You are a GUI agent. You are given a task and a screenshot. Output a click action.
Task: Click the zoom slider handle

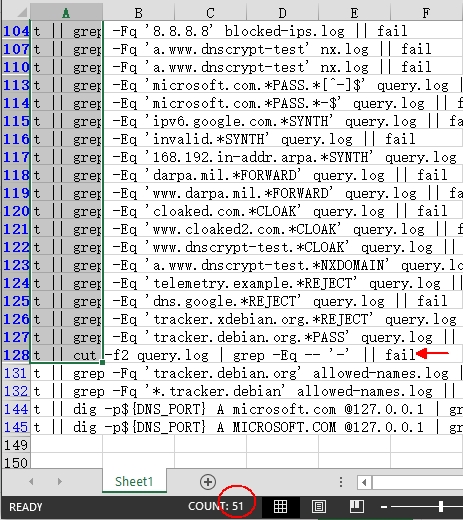click(441, 506)
